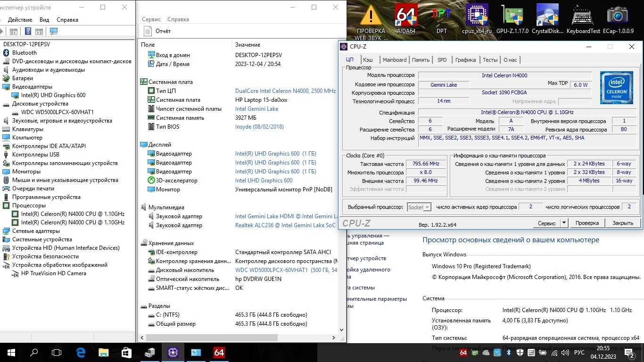Switch to the Тесты tab in CPU-Z
This screenshot has width=644, height=362.
490,60
